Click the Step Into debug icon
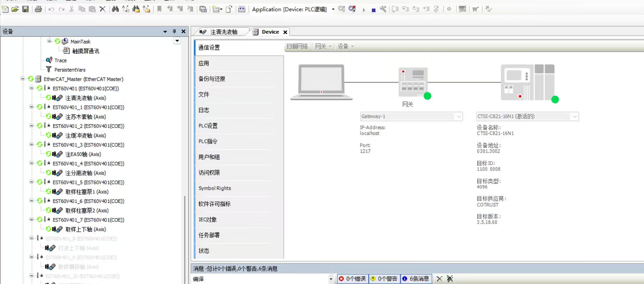 (406, 9)
